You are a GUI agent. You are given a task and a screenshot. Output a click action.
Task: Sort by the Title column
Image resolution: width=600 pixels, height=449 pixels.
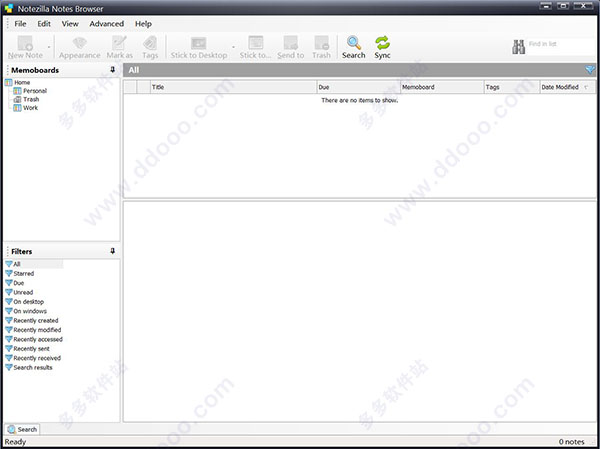pyautogui.click(x=233, y=87)
